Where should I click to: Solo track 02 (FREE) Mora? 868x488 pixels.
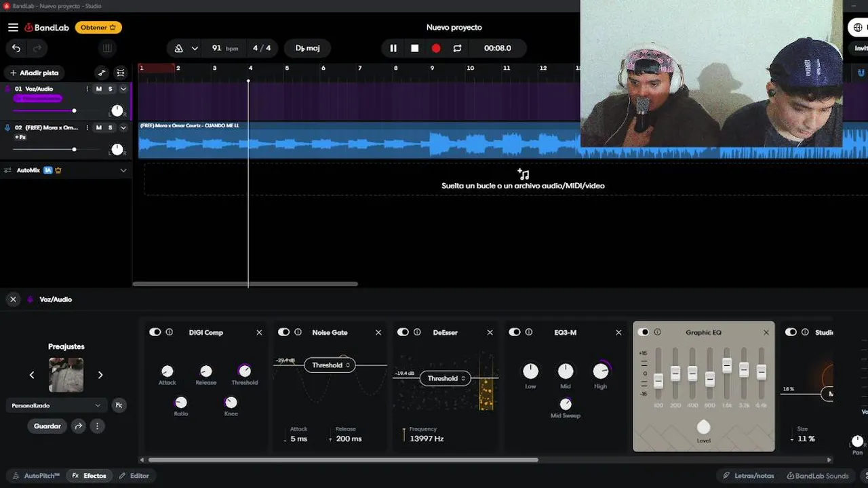coord(111,127)
